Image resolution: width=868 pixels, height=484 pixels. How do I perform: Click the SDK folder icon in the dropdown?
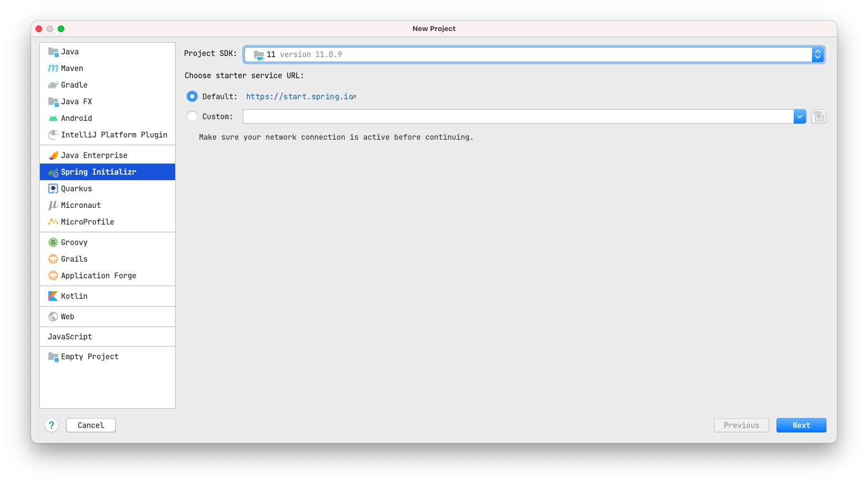tap(259, 54)
